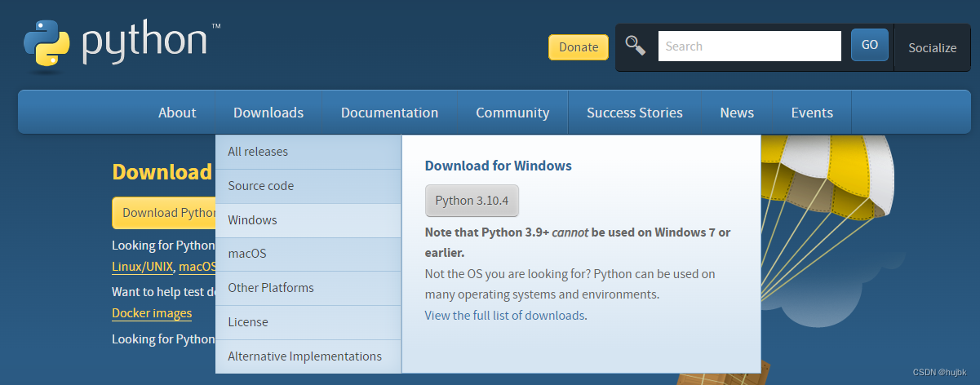Open the Downloads menu
Viewport: 980px width, 385px height.
point(268,113)
